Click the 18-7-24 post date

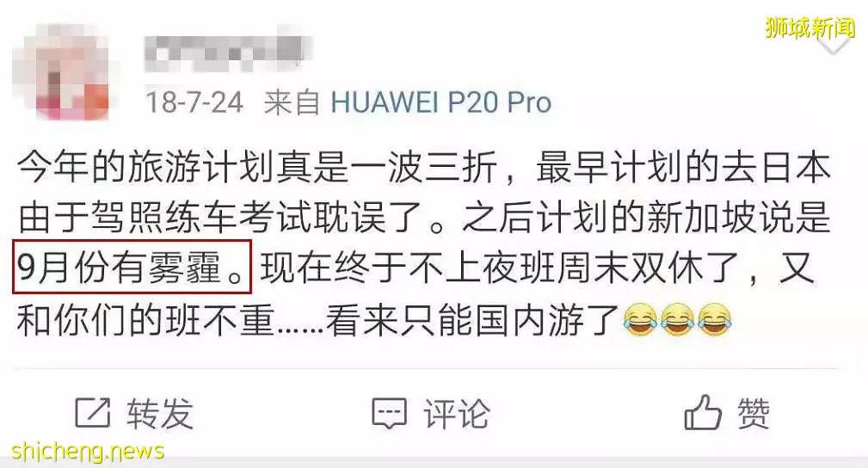coord(194,102)
